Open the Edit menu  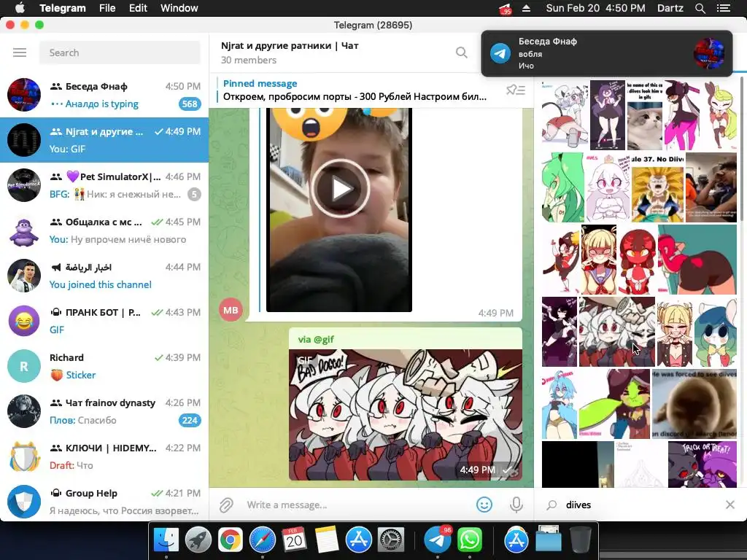tap(138, 8)
